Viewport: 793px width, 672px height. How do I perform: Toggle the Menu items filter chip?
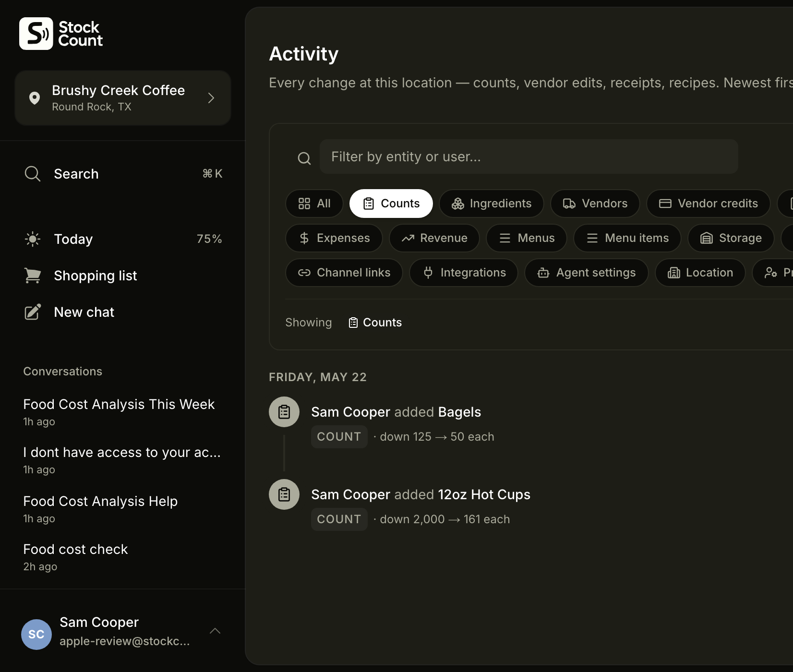click(x=627, y=238)
